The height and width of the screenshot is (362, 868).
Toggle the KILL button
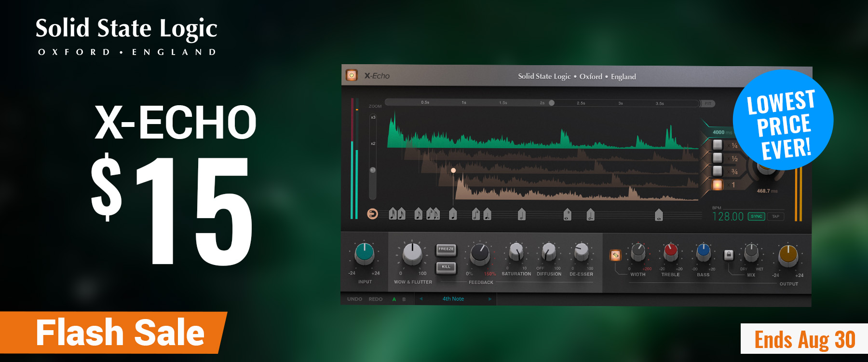click(446, 267)
